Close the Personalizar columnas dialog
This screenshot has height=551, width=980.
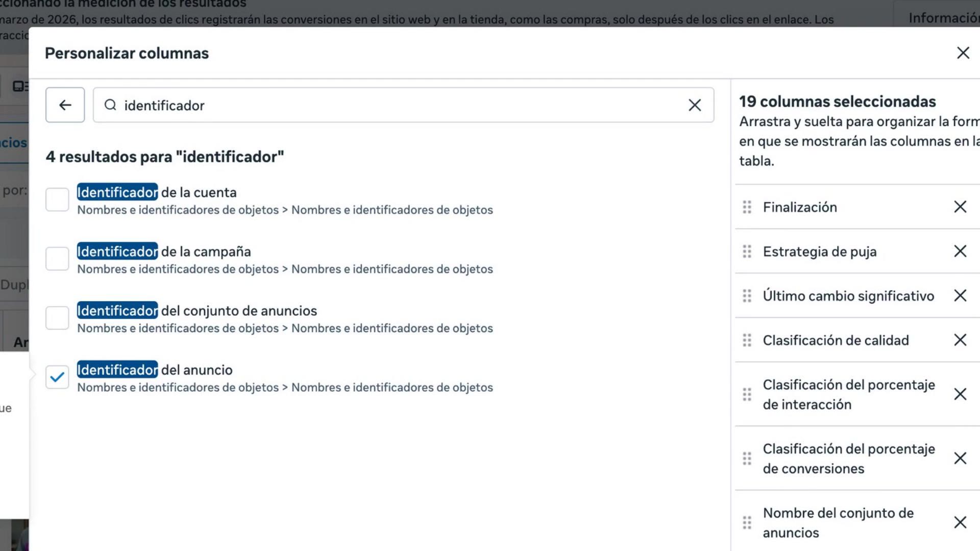pos(963,53)
